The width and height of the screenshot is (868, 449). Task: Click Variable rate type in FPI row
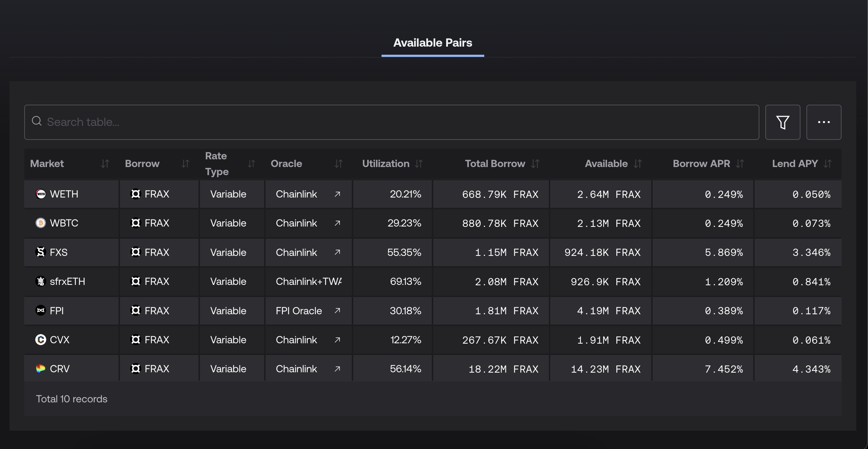click(228, 311)
